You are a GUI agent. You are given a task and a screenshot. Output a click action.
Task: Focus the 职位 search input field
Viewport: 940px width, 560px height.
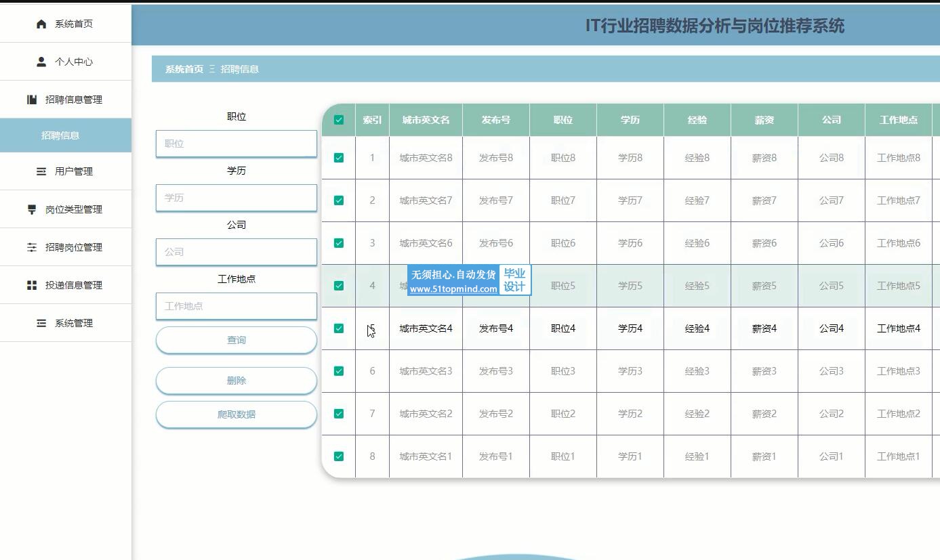click(237, 144)
